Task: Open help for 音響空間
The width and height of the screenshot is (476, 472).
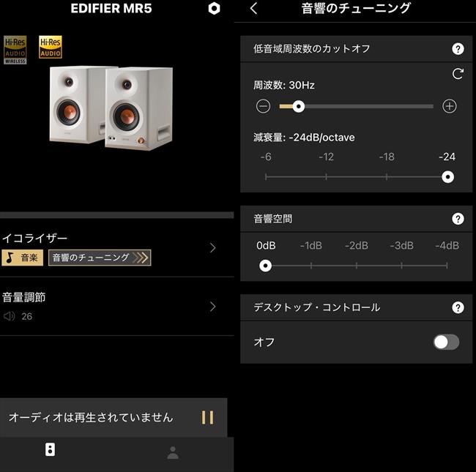Action: [458, 219]
